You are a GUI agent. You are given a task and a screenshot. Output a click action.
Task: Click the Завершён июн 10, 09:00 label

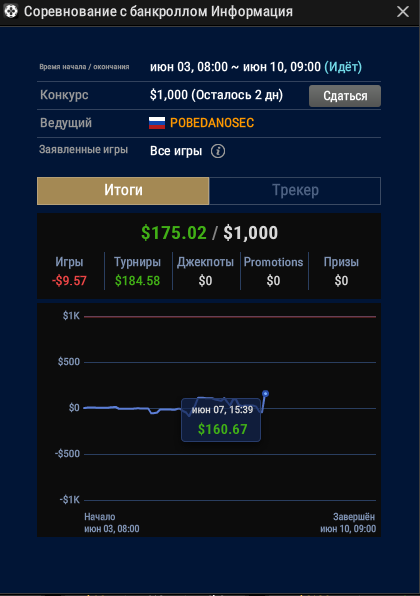(348, 523)
